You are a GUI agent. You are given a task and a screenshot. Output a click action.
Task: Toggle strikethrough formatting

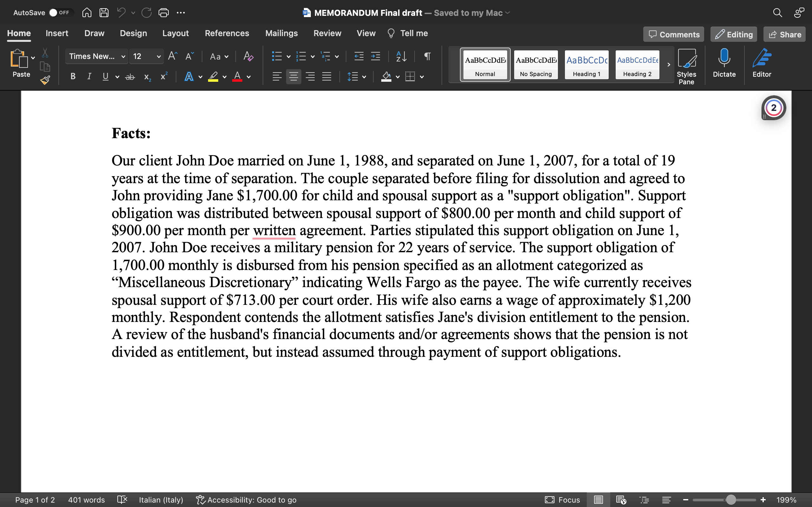coord(130,76)
